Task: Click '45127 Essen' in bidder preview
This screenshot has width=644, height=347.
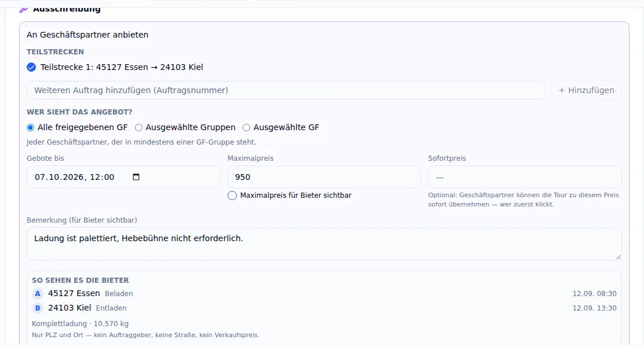Action: (x=74, y=293)
